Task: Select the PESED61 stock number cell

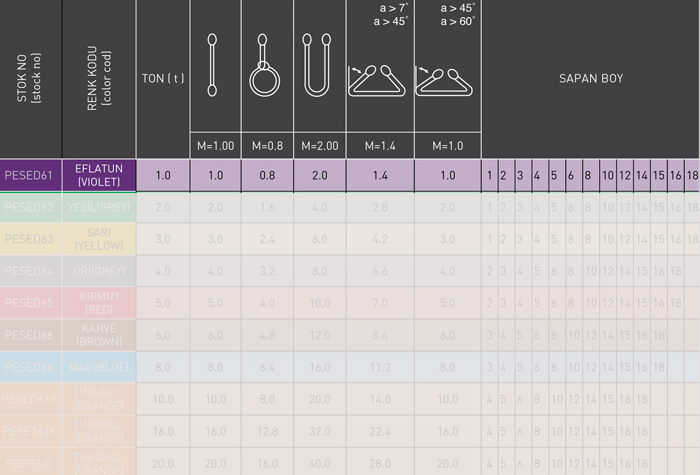Action: 31,175
